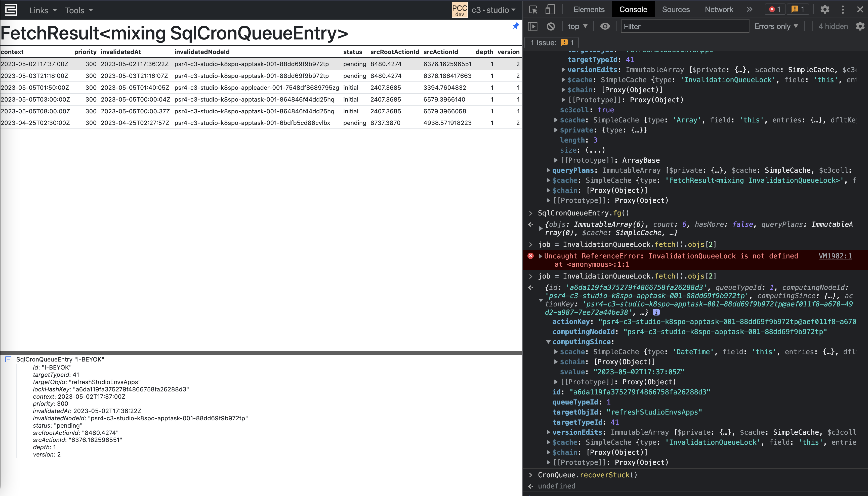
Task: Open the DevTools three-dot menu
Action: click(843, 10)
